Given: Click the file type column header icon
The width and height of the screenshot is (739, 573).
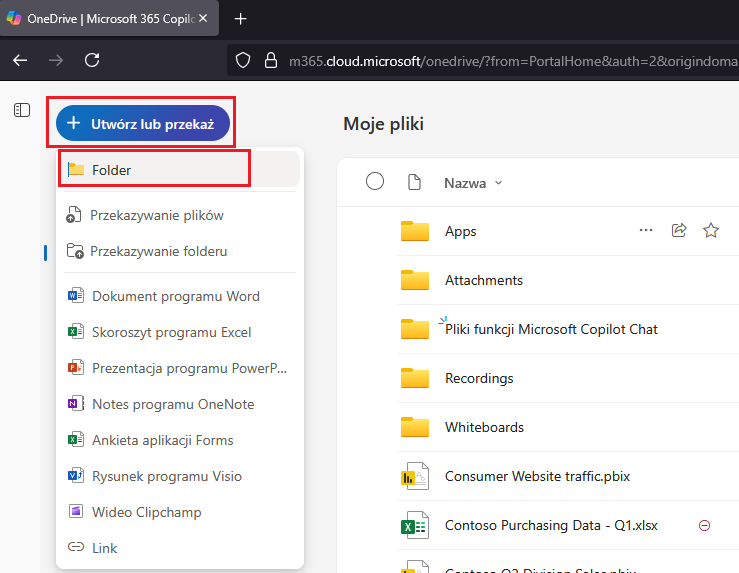Looking at the screenshot, I should tap(414, 182).
